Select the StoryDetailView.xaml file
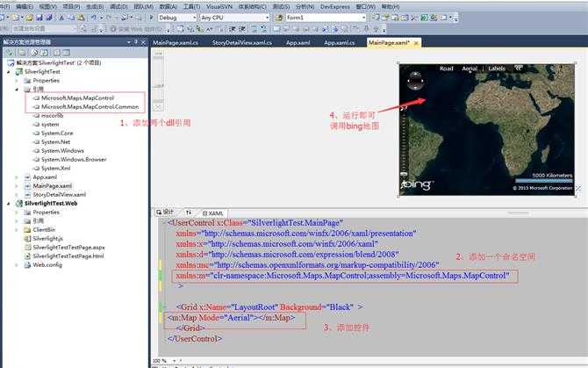The image size is (588, 368). click(60, 195)
